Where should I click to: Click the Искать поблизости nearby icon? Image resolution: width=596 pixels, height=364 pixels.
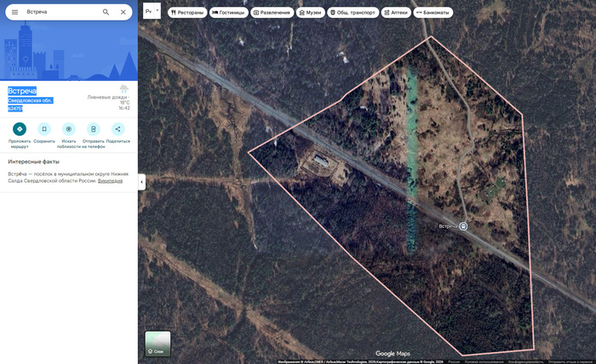coord(69,129)
